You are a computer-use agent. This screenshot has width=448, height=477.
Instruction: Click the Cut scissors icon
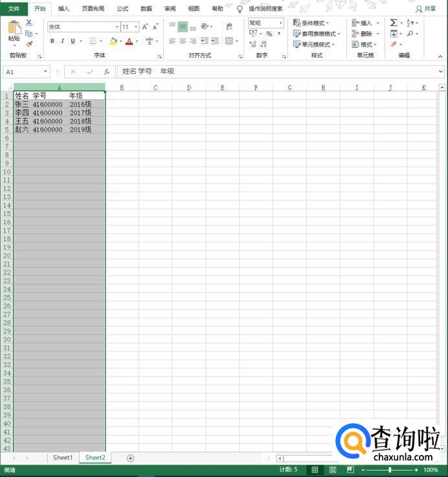29,23
